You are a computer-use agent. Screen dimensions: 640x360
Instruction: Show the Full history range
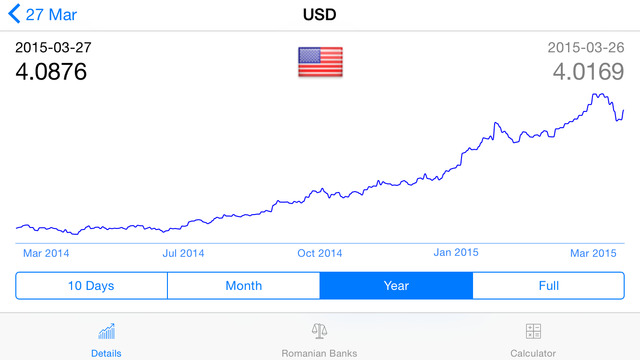[549, 286]
